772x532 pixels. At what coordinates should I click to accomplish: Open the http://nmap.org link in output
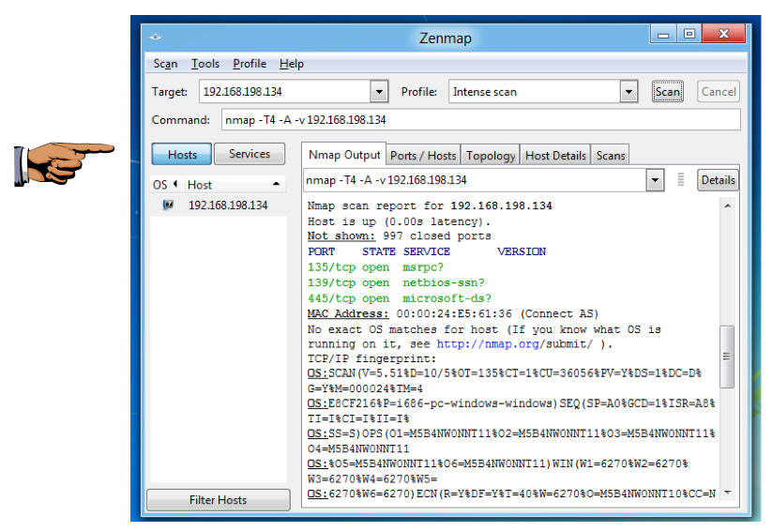click(x=488, y=343)
